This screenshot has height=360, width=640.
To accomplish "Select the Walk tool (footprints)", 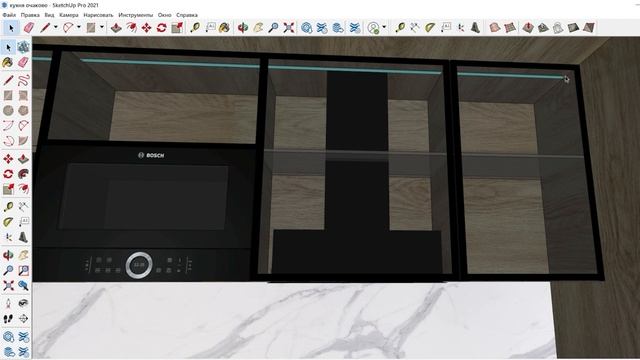I will click(8, 319).
